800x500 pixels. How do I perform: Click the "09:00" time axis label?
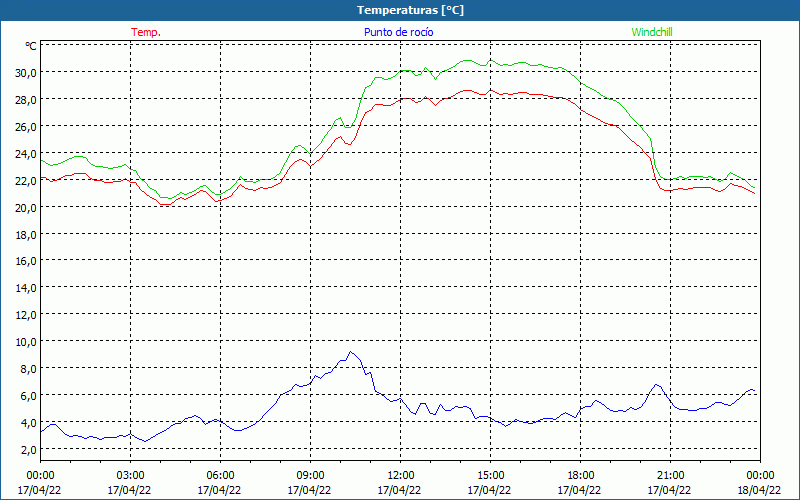[x=310, y=476]
